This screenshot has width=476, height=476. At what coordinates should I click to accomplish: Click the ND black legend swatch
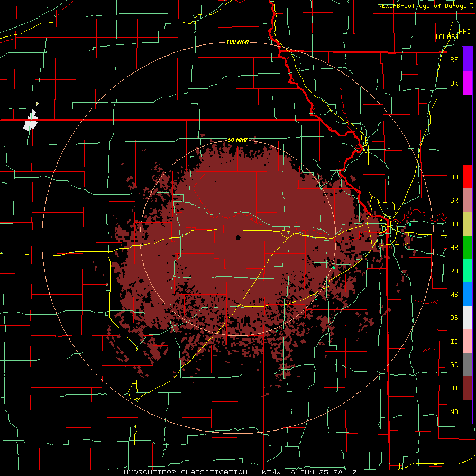(467, 411)
